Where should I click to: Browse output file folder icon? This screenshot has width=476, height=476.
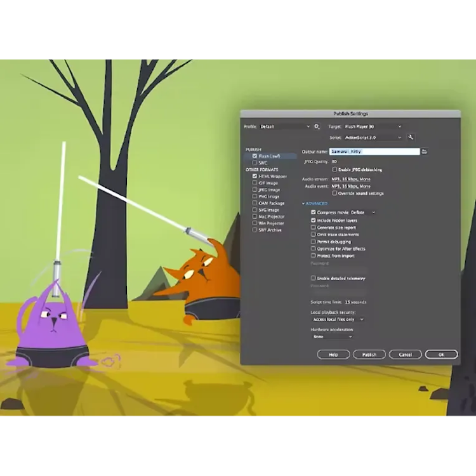pos(425,152)
